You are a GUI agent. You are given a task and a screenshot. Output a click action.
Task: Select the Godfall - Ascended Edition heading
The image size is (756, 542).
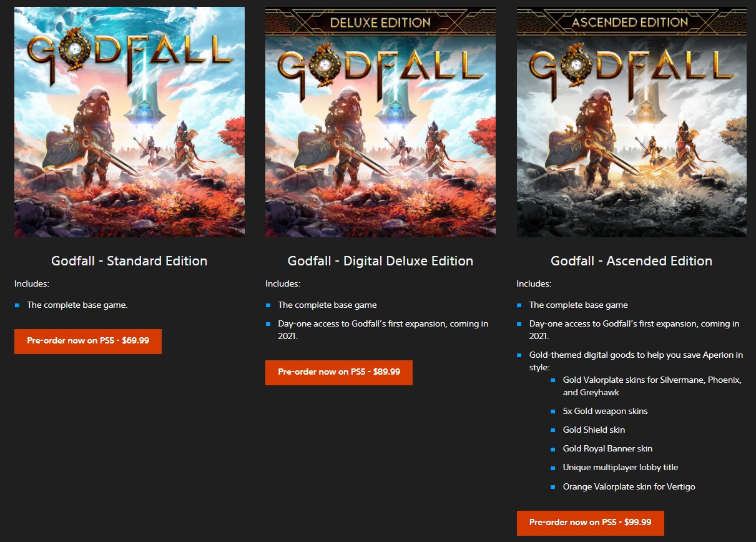click(631, 261)
